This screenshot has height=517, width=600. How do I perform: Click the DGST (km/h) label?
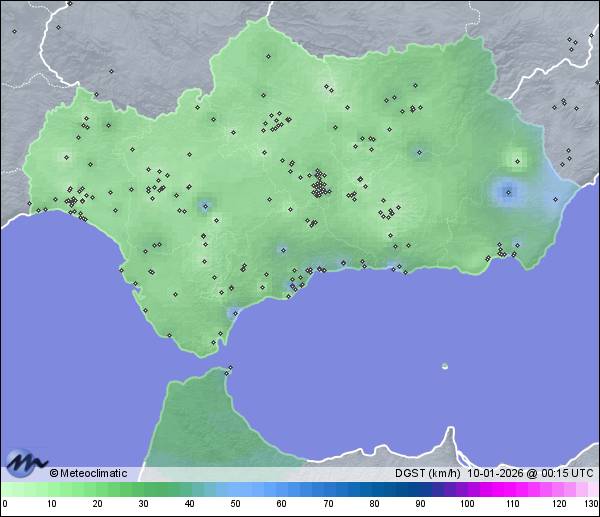pos(427,473)
